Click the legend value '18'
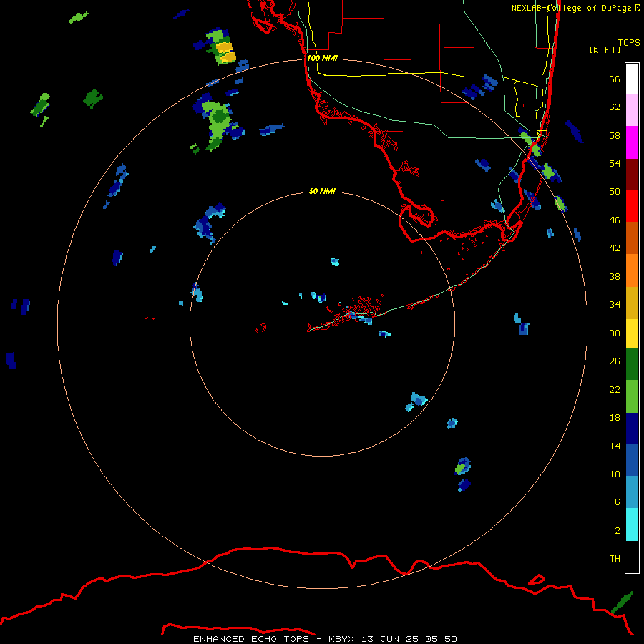 tap(615, 417)
